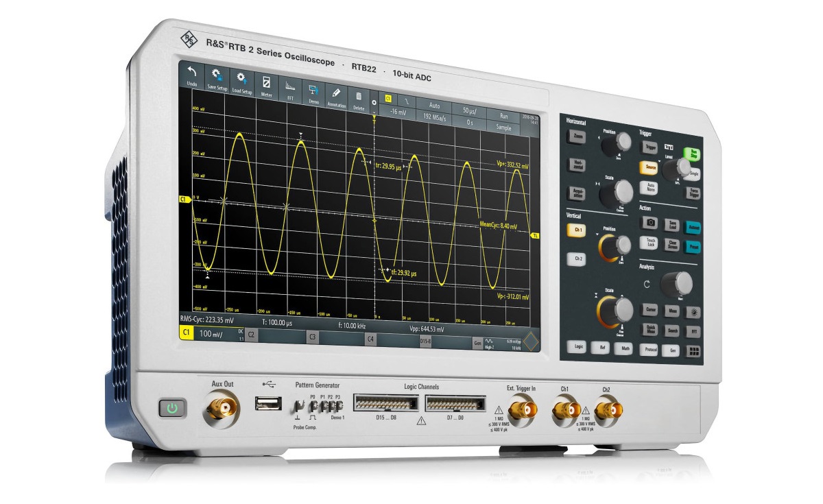Open the Auto trigger mode field
This screenshot has width=823, height=504.
[434, 106]
